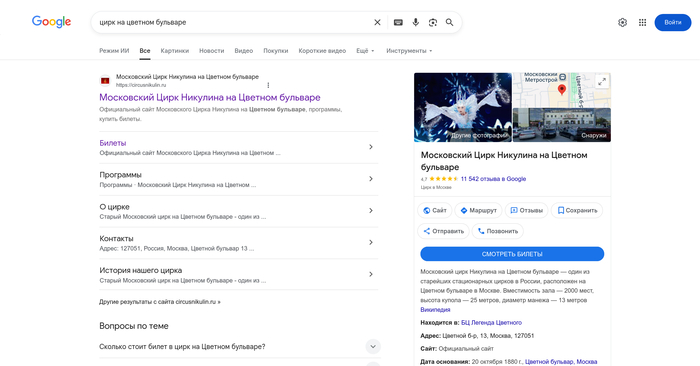Switch to Покупки tab
The height and width of the screenshot is (366, 700).
pos(275,51)
